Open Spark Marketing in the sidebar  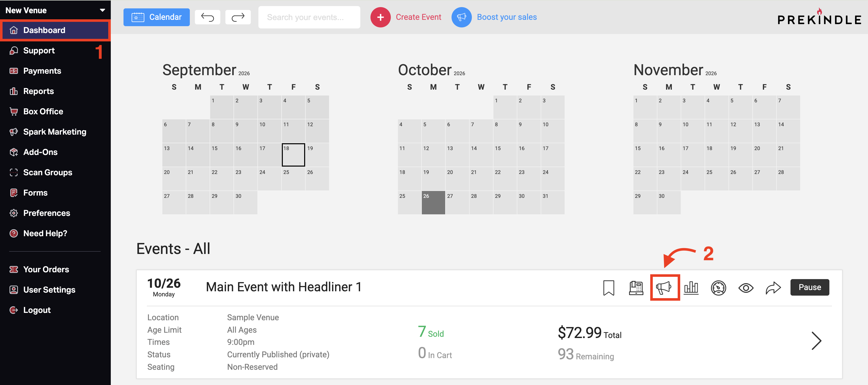[55, 132]
